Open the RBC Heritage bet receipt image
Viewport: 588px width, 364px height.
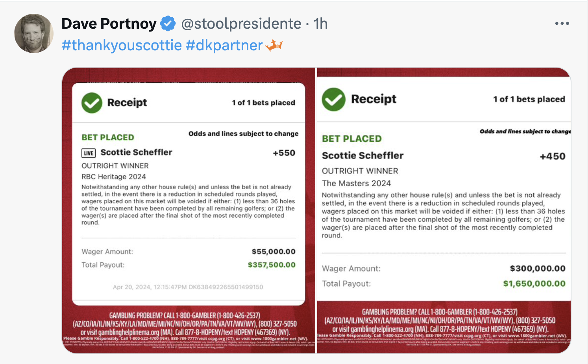pos(189,210)
